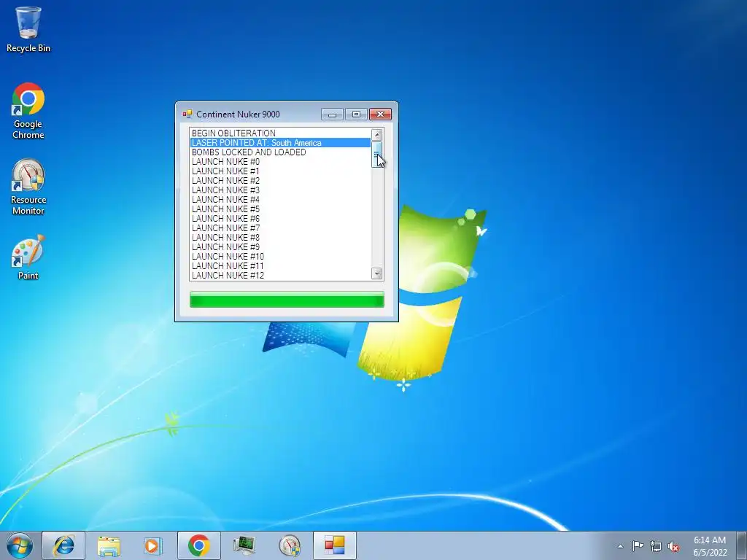Launch Internet Explorer from taskbar
The image size is (747, 560).
(63, 545)
